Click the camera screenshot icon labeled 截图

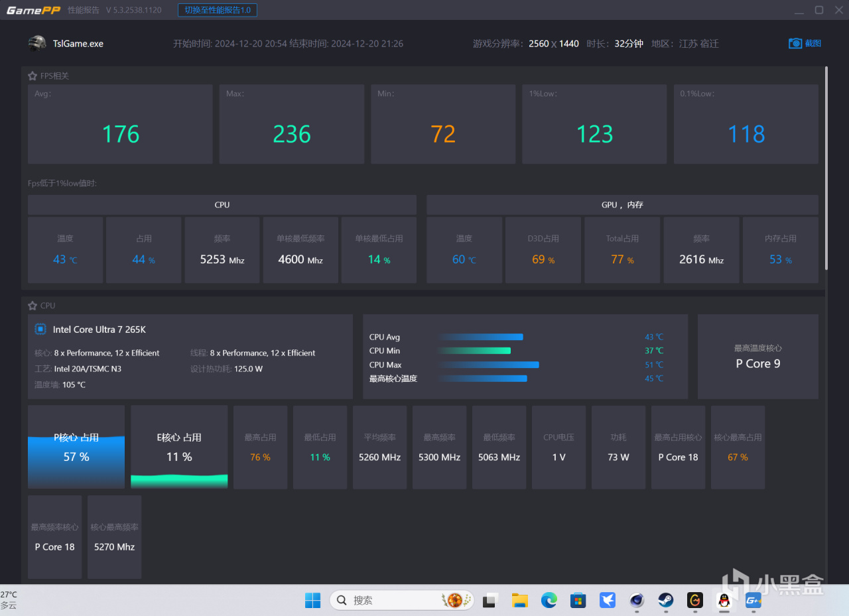[805, 43]
